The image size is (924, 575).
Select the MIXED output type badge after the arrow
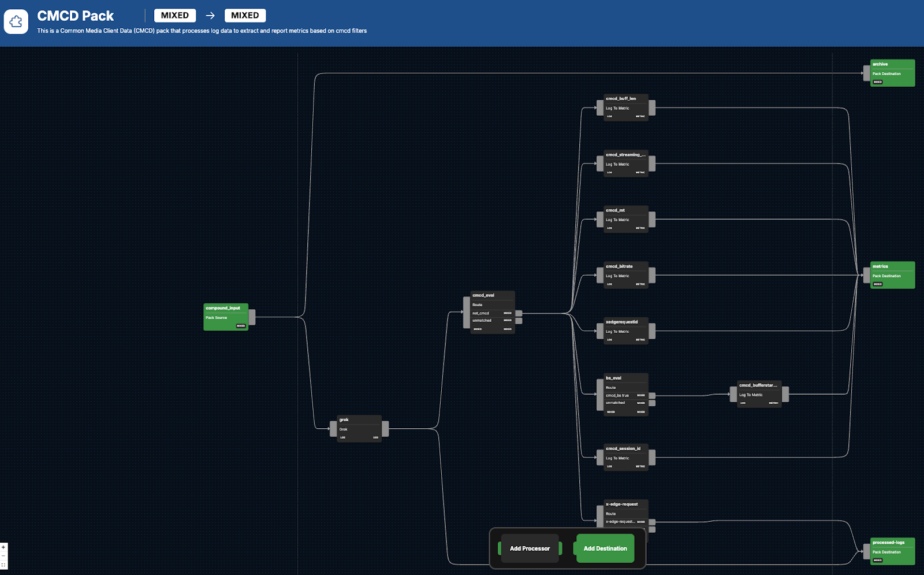click(245, 16)
